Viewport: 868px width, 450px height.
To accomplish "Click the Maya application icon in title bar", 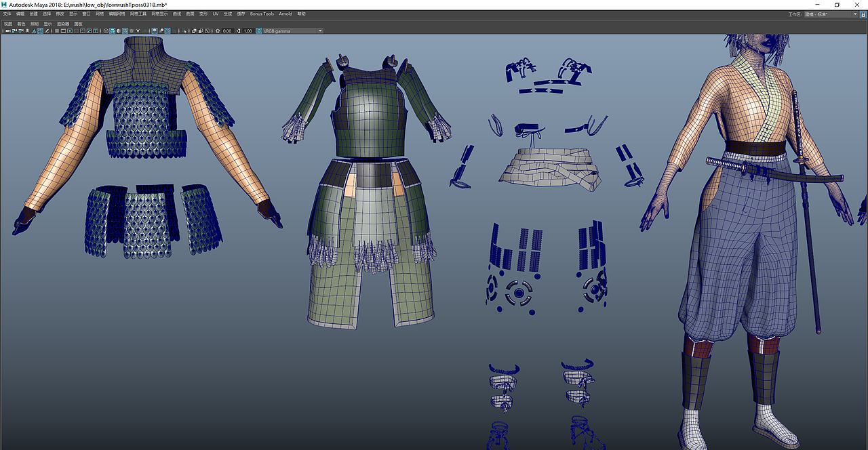I will click(x=4, y=4).
